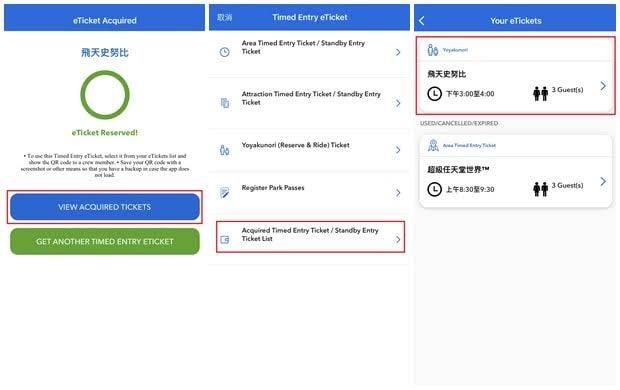Tap the 超級任天堂世界 ticket name
620x390 pixels.
coord(458,170)
